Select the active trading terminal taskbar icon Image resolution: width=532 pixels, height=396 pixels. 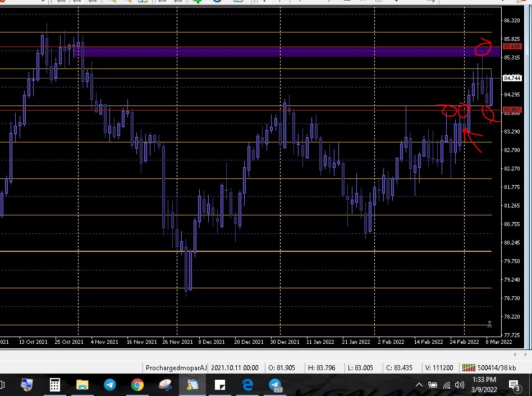point(192,385)
